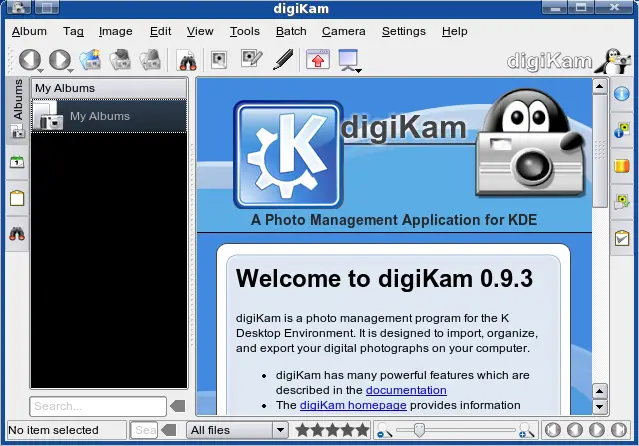The height and width of the screenshot is (446, 639).
Task: Expand the Forward button history dropdown arrow
Action: 71,71
